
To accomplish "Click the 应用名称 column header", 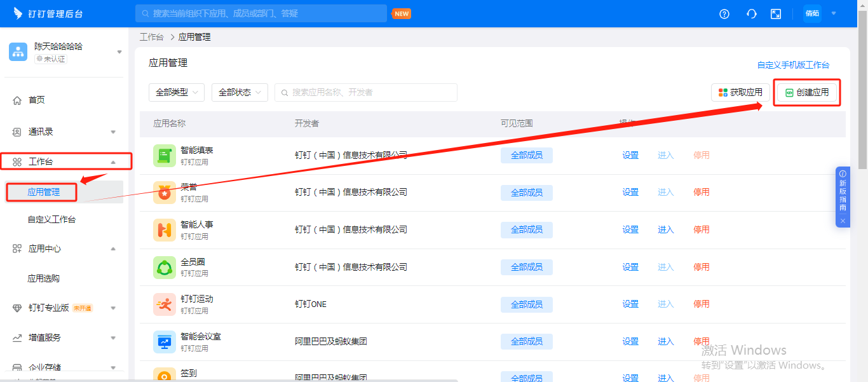I will (170, 123).
